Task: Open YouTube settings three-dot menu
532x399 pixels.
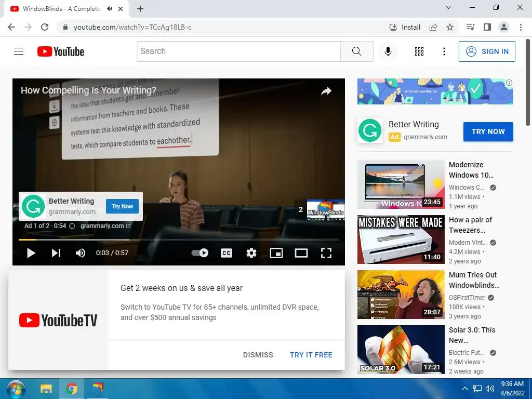Action: 444,51
